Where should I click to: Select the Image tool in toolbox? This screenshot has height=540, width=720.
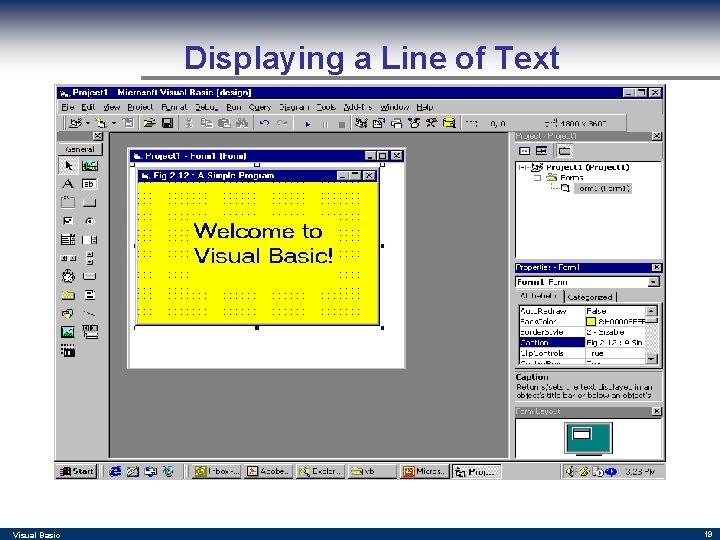coord(68,332)
